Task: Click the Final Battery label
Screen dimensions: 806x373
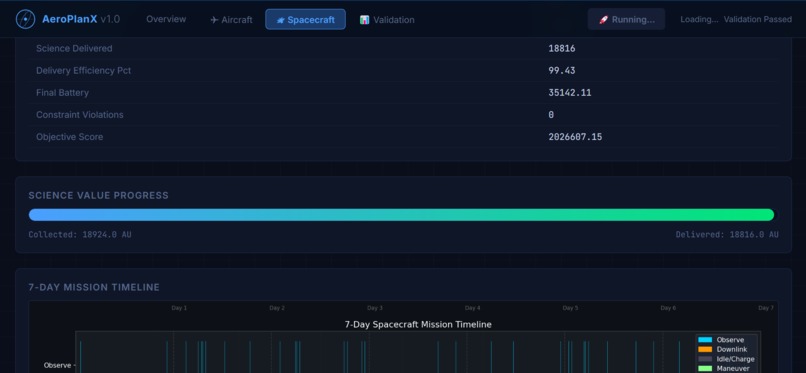Action: pyautogui.click(x=62, y=92)
